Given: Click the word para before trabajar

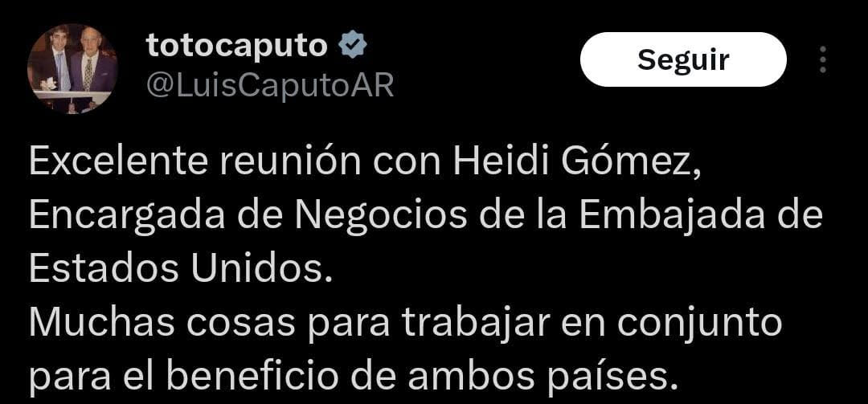Looking at the screenshot, I should [349, 325].
